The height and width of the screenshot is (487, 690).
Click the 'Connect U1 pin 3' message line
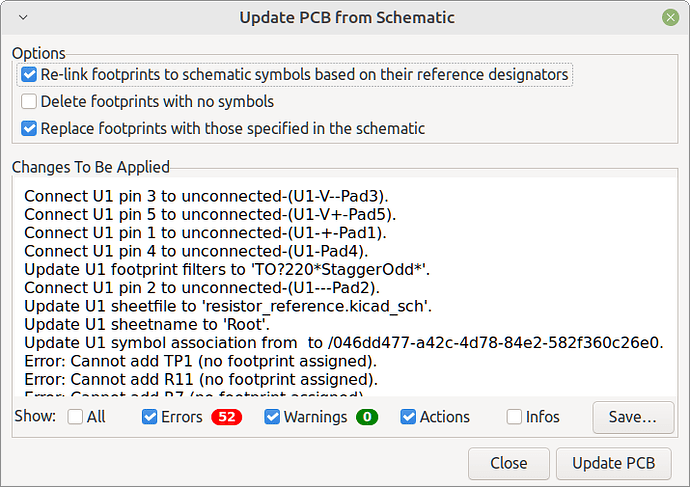(205, 196)
